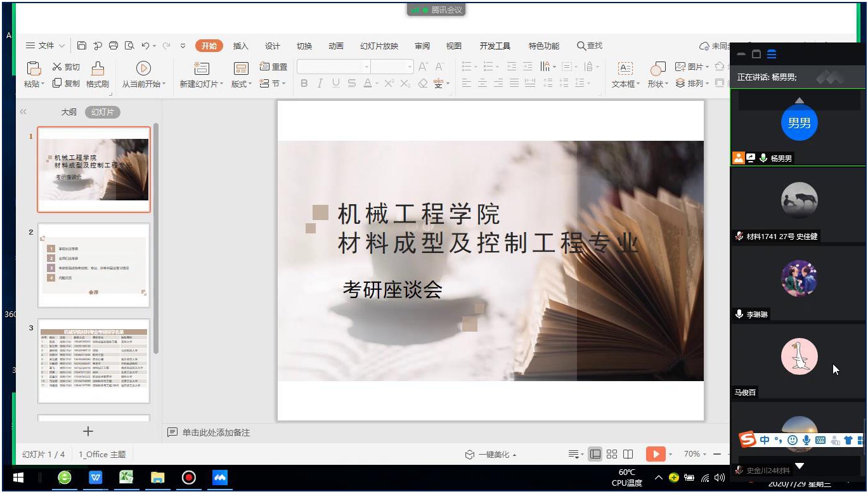Click the Undo arrow icon
This screenshot has height=494, width=868.
(x=146, y=46)
